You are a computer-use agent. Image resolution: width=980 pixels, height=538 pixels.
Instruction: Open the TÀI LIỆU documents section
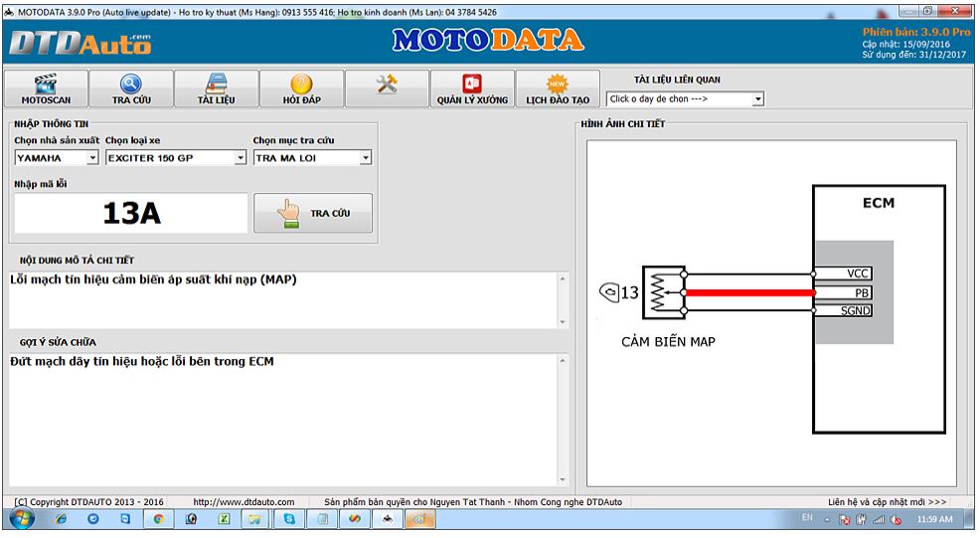click(x=217, y=89)
